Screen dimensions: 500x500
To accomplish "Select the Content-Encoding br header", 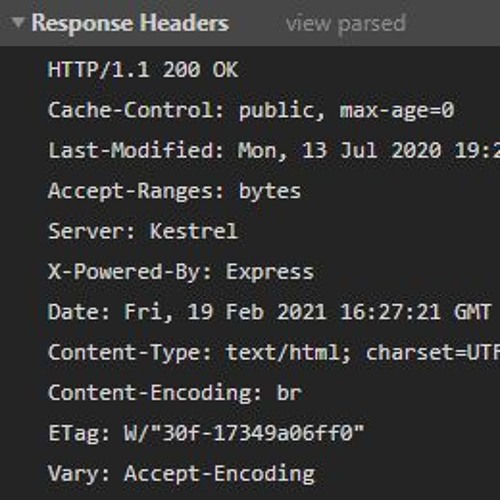I will coord(175,393).
